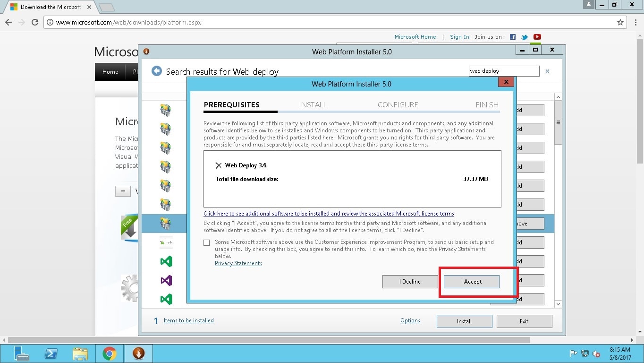Screen dimensions: 644x363
Task: Click the Chrome user profile icon
Action: (x=588, y=4)
